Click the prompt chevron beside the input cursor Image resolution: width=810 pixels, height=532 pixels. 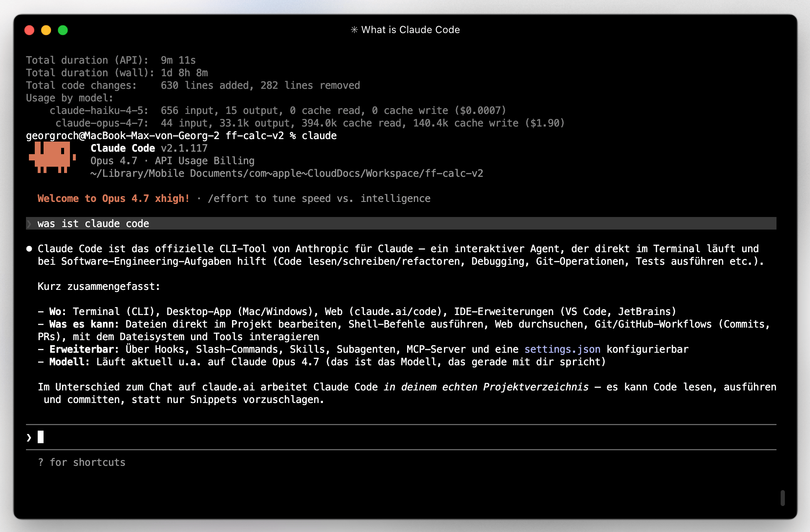point(29,437)
